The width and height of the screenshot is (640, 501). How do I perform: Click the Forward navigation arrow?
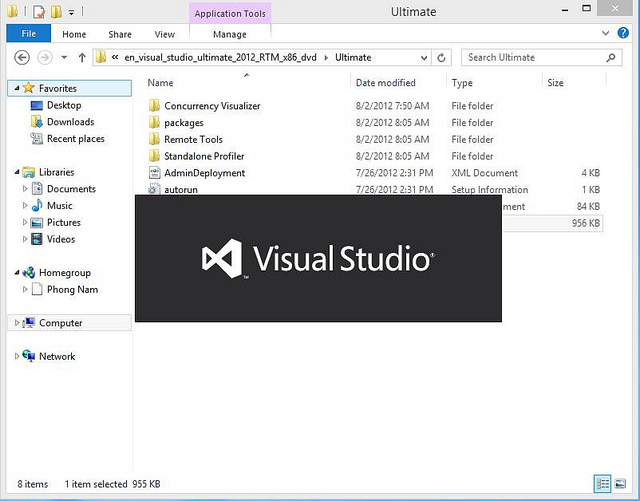point(44,58)
